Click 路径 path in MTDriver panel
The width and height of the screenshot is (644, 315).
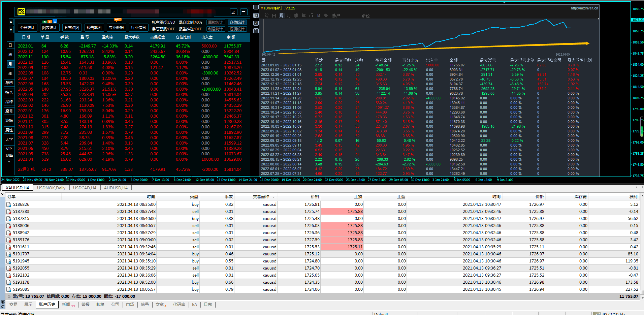point(365,15)
